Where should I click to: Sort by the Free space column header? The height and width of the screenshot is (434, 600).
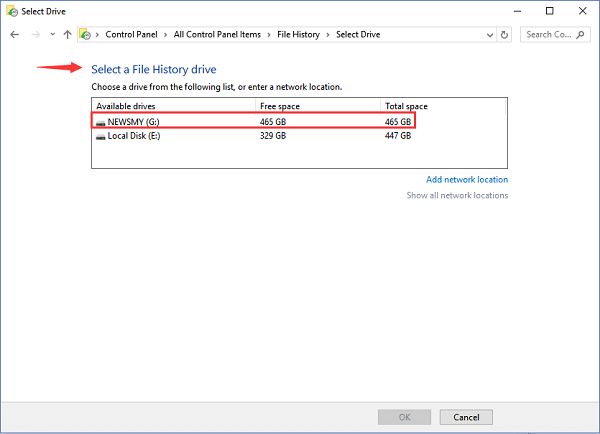(279, 105)
